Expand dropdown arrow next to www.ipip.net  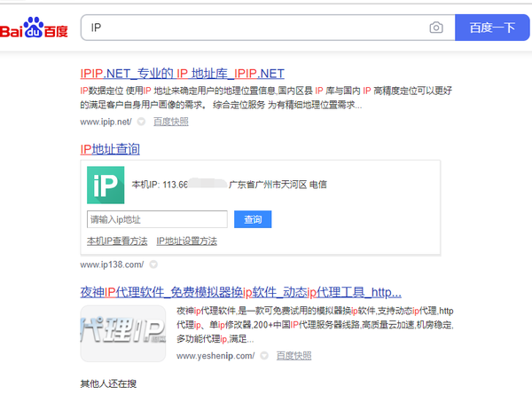[141, 122]
